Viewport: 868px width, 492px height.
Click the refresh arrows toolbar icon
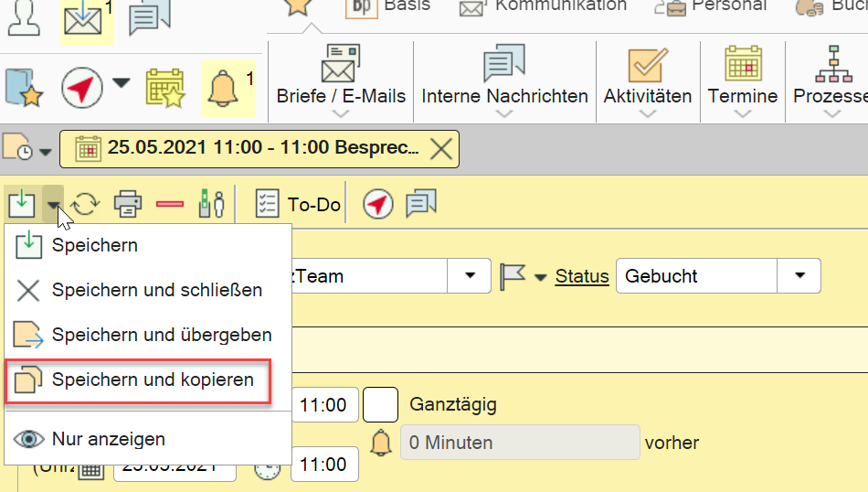tap(85, 204)
